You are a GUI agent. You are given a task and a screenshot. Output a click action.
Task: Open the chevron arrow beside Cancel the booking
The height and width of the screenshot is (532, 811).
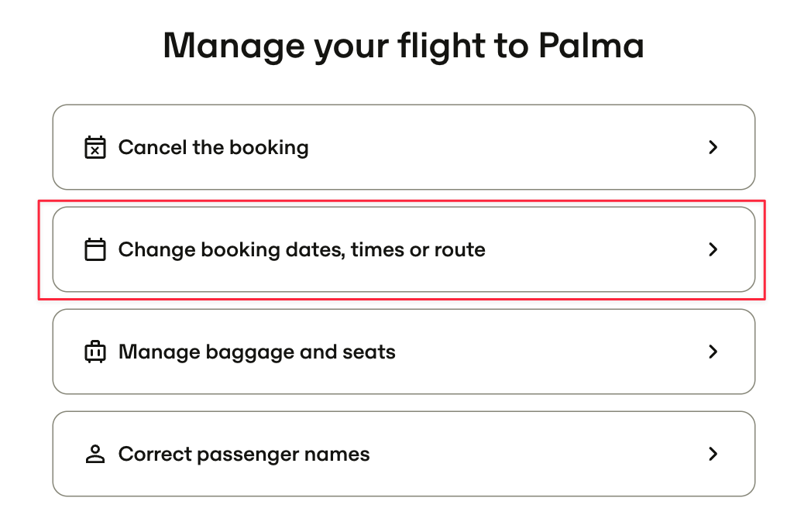[713, 147]
